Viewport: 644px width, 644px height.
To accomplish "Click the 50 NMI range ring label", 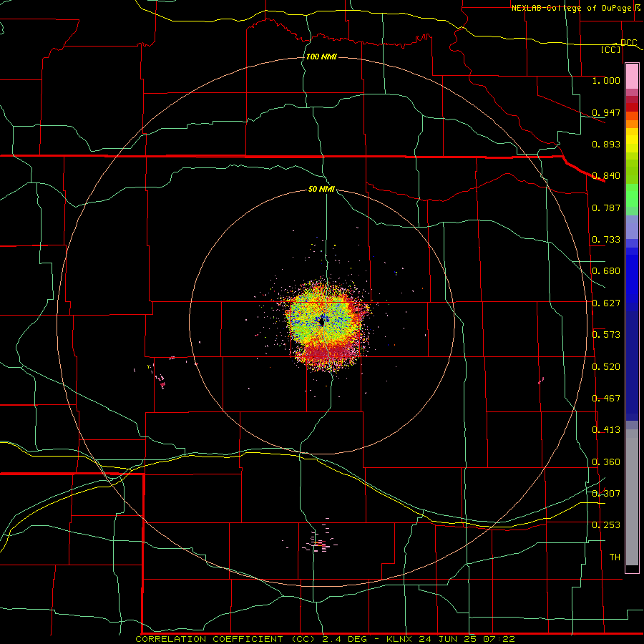I will click(321, 190).
